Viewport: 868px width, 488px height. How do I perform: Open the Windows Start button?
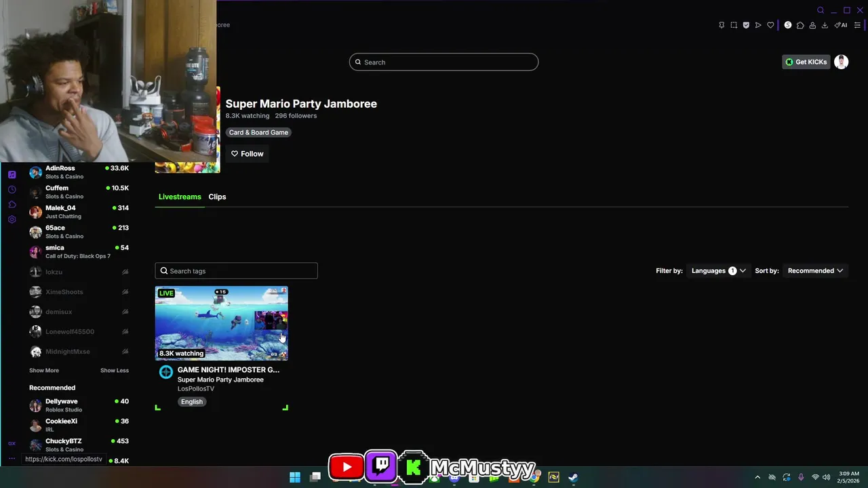click(x=295, y=477)
